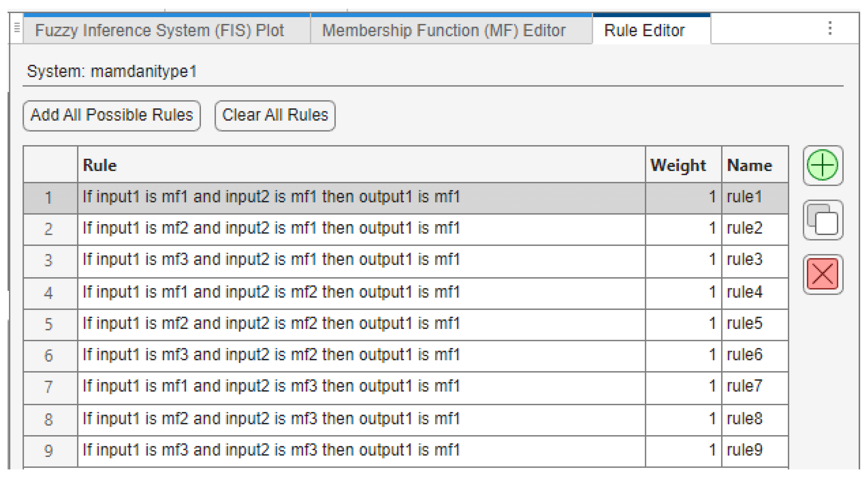This screenshot has width=868, height=479.
Task: Click the green add rule icon
Action: point(822,165)
